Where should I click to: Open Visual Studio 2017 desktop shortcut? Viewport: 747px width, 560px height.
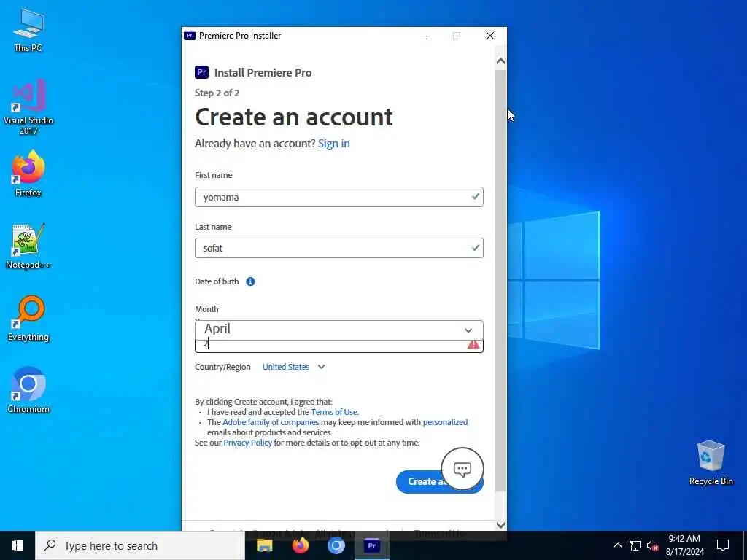(x=28, y=106)
